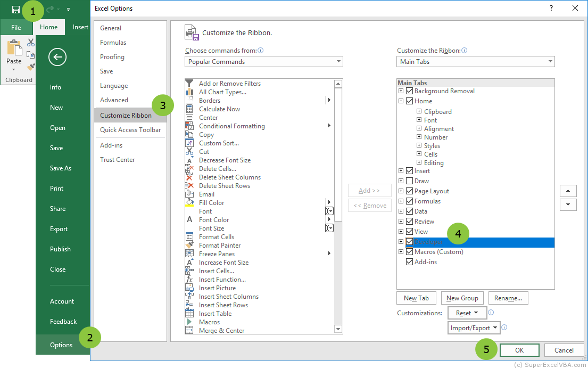The width and height of the screenshot is (588, 368).
Task: Select the Macros play icon
Action: [189, 322]
